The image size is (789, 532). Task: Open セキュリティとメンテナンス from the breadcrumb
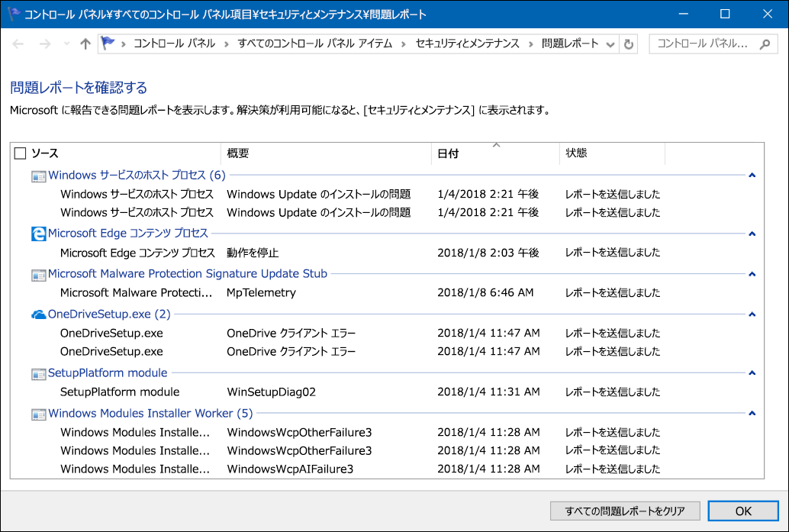click(468, 44)
